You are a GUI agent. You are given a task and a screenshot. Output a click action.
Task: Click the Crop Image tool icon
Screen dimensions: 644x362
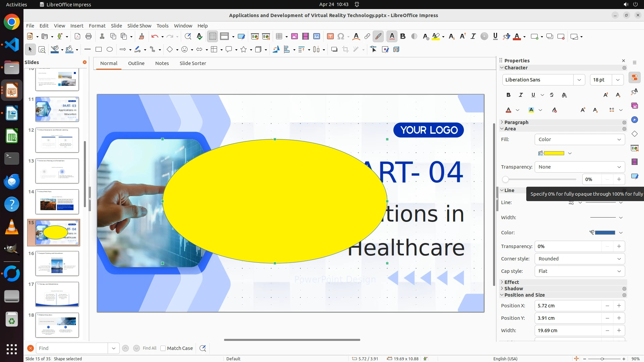pos(345,50)
